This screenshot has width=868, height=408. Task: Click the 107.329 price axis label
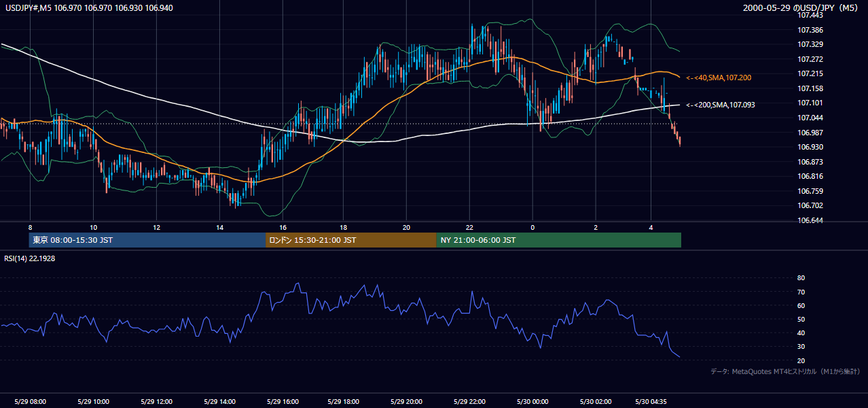click(x=811, y=44)
